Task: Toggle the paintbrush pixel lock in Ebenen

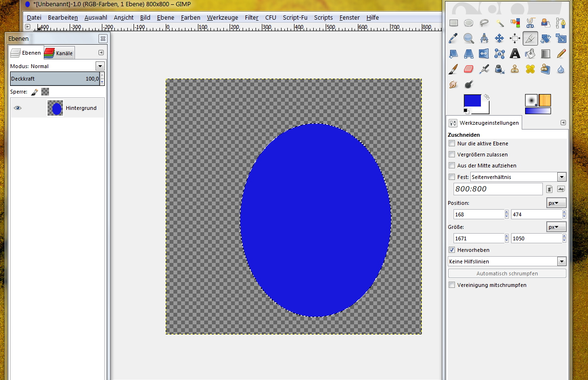Action: [35, 92]
